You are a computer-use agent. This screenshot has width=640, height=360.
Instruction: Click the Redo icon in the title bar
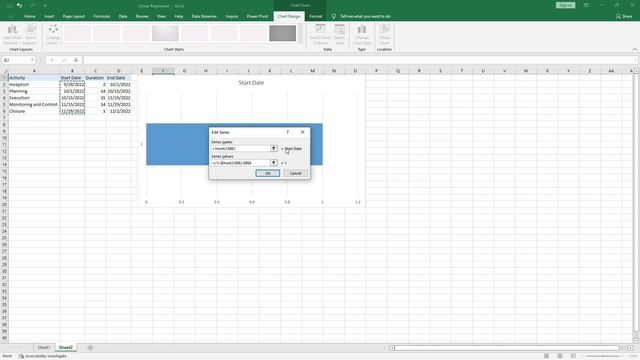pyautogui.click(x=32, y=5)
